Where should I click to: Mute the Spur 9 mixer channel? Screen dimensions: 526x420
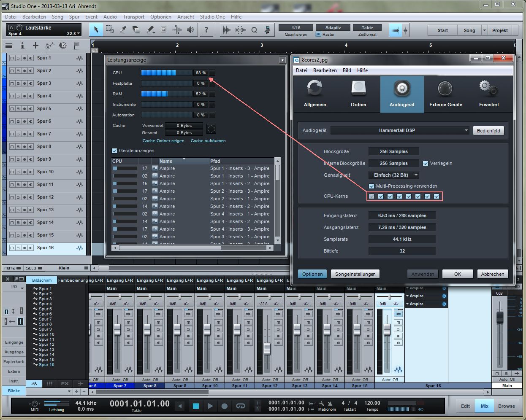188,323
